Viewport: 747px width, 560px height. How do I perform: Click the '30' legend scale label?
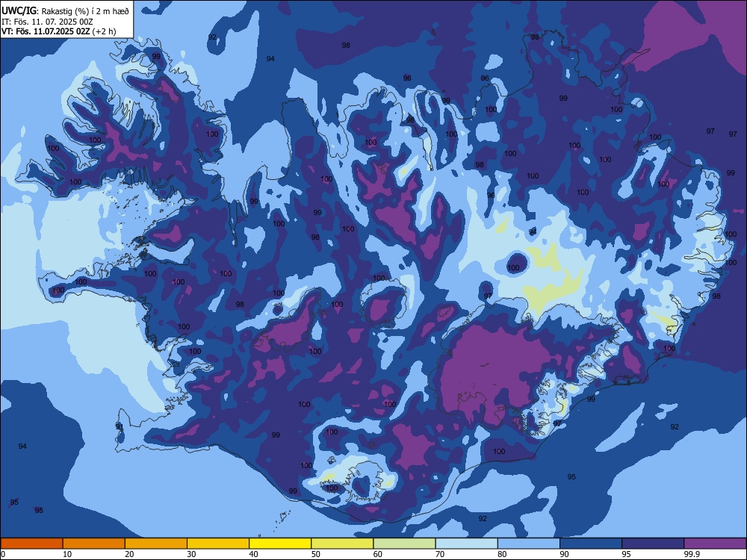191,554
